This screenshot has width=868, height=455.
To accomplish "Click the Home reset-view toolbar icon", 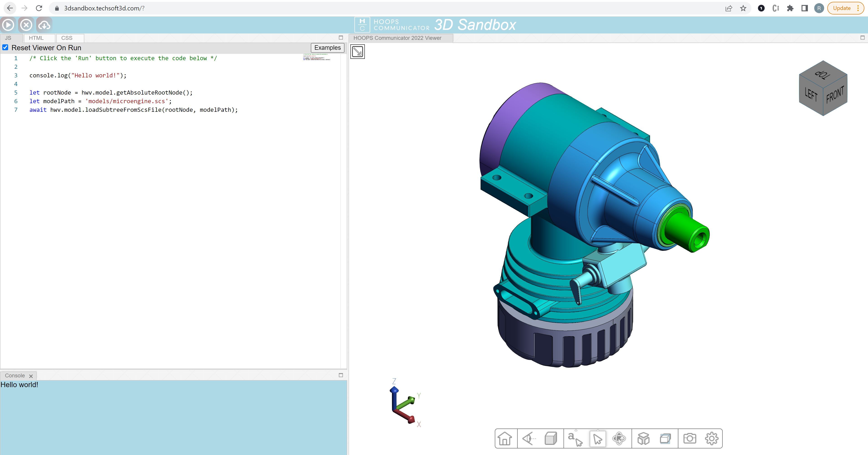I will (505, 438).
